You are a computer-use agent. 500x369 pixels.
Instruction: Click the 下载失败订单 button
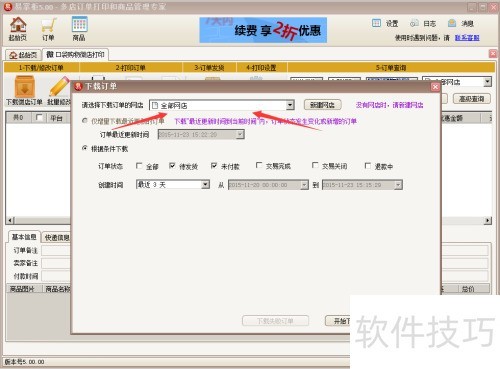pos(275,321)
